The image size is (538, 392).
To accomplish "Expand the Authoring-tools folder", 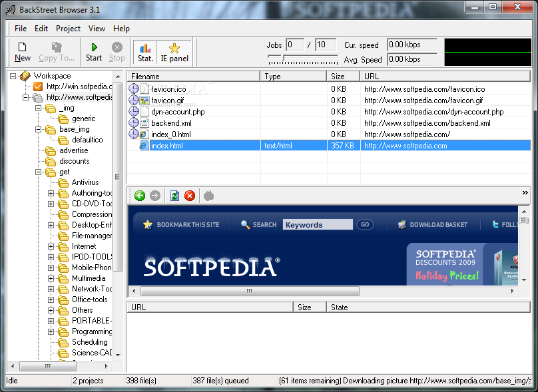I will point(51,194).
